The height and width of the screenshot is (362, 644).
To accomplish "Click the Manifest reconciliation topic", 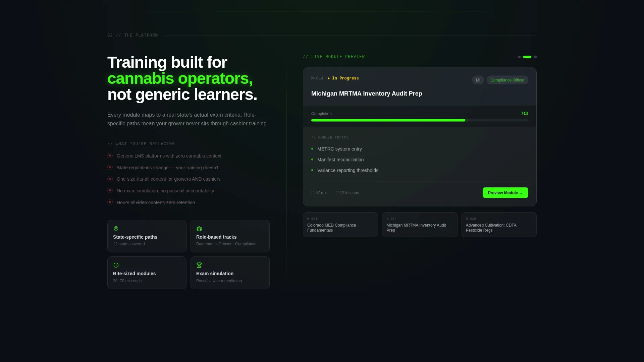I will click(340, 160).
